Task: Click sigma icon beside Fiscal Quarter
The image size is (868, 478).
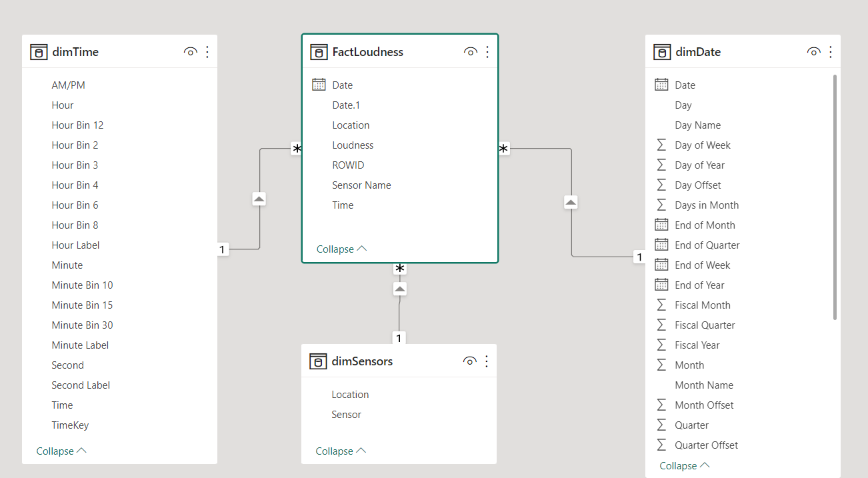Action: [661, 325]
